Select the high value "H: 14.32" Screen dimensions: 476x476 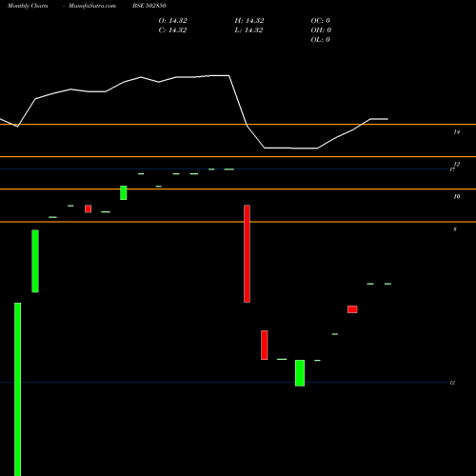point(249,21)
